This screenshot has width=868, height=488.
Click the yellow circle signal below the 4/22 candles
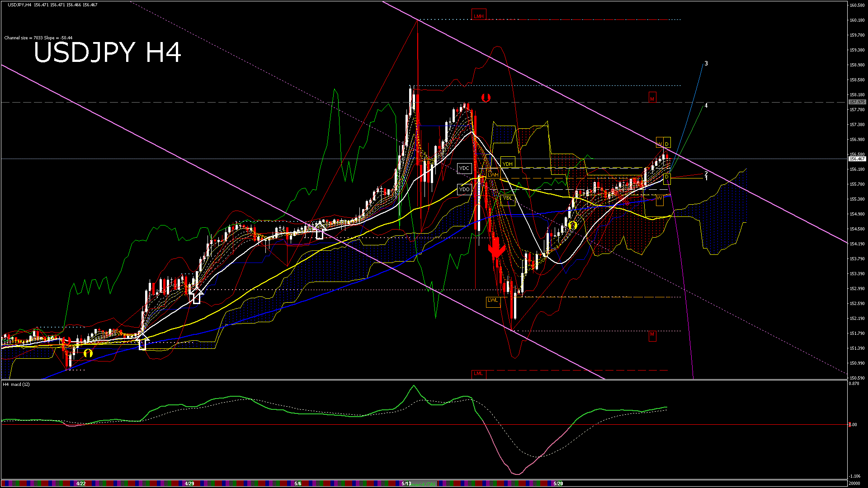point(88,353)
